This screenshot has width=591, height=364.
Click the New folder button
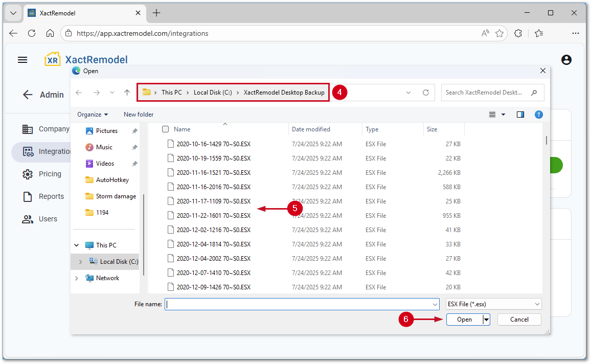pos(139,115)
